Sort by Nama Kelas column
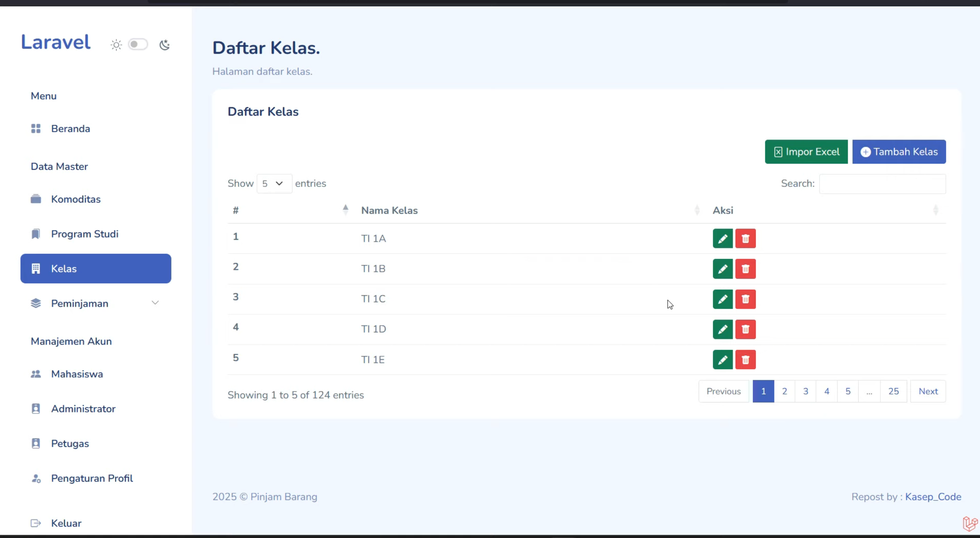Image resolution: width=980 pixels, height=538 pixels. (x=531, y=210)
